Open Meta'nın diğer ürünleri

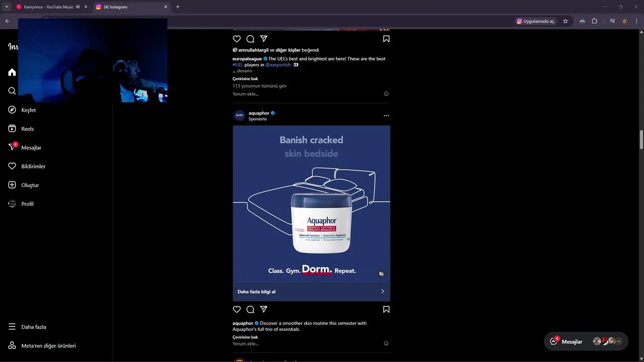(x=42, y=345)
